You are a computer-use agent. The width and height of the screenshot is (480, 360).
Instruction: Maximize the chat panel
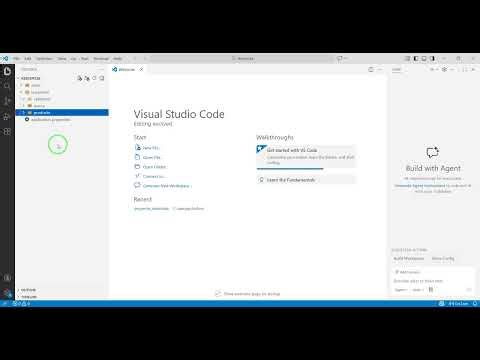click(465, 69)
